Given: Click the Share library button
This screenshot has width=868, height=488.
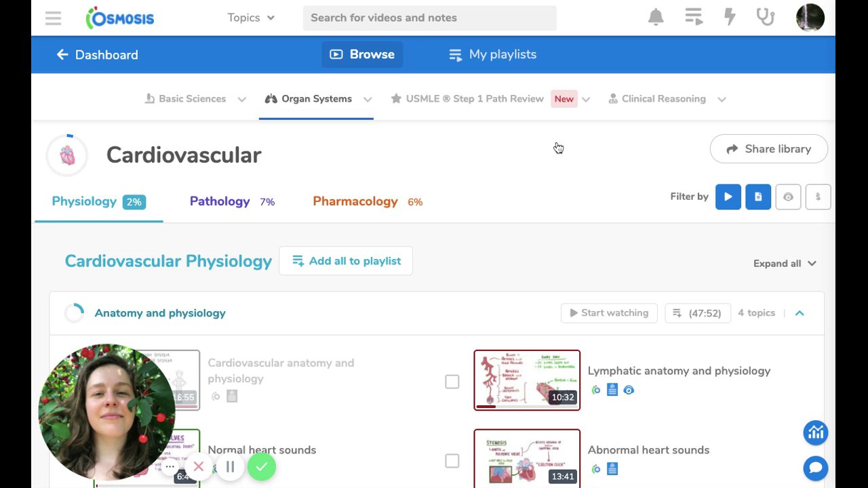Looking at the screenshot, I should click(768, 149).
